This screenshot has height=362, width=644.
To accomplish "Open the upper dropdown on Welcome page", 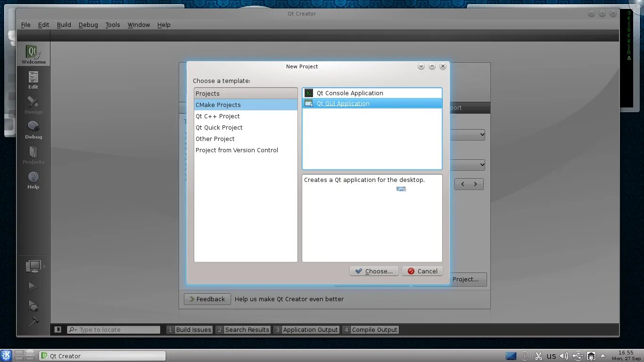I will [467, 134].
